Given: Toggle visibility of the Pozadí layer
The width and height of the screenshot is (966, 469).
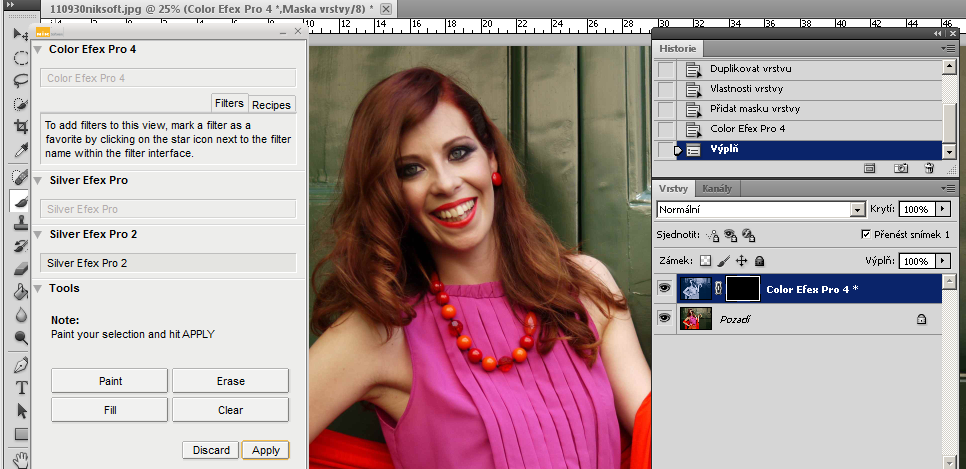Looking at the screenshot, I should tap(664, 318).
